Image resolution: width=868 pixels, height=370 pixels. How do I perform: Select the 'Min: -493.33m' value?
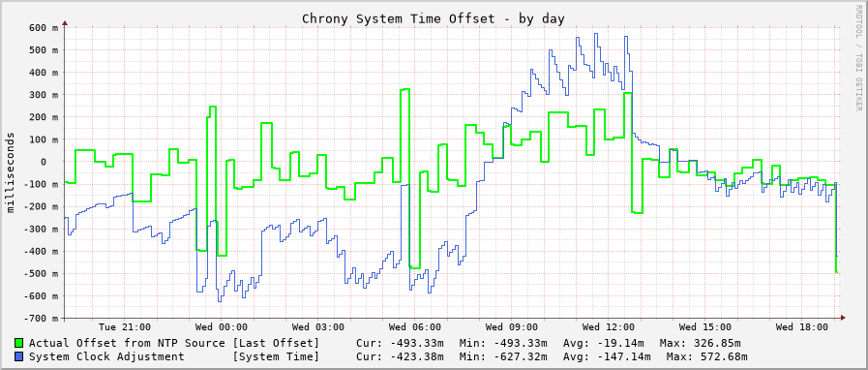pos(503,343)
